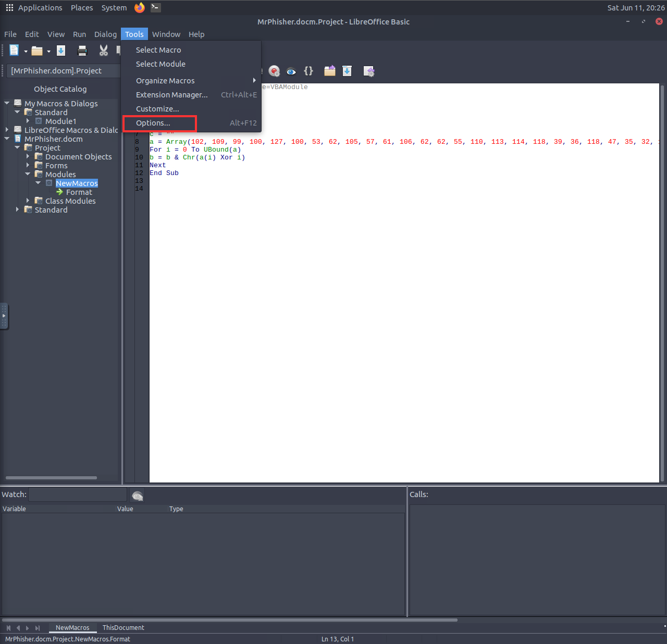Switch to the NewMacros module tab
The image size is (667, 644).
pos(72,628)
